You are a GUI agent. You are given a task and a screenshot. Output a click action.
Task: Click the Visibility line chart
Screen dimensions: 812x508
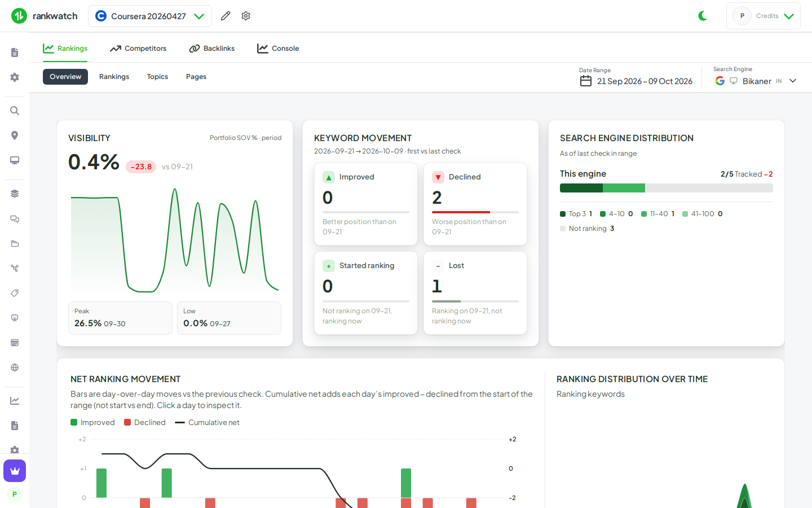click(175, 240)
